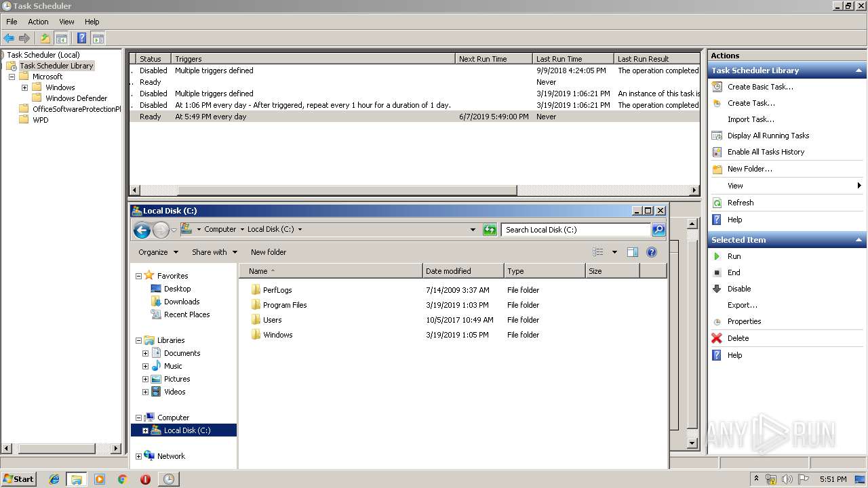
Task: Select the WPD folder in tree
Action: 41,120
